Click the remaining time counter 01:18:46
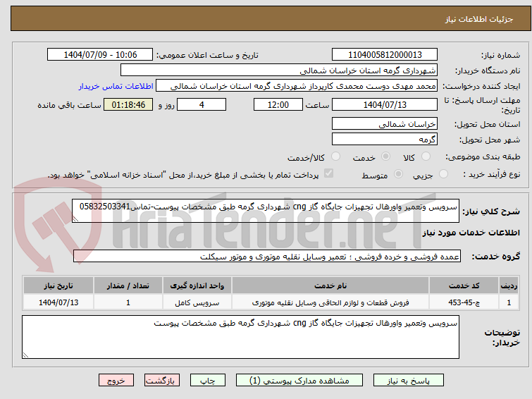 tap(128, 104)
